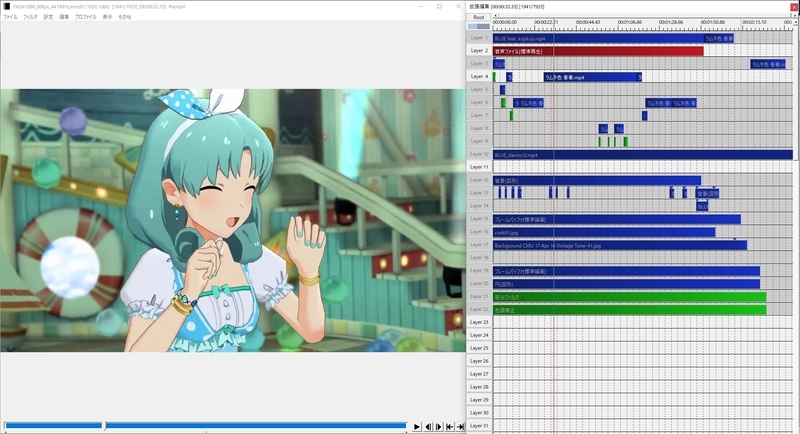This screenshot has width=800, height=434.
Task: Open the 設定 menu
Action: click(x=48, y=17)
